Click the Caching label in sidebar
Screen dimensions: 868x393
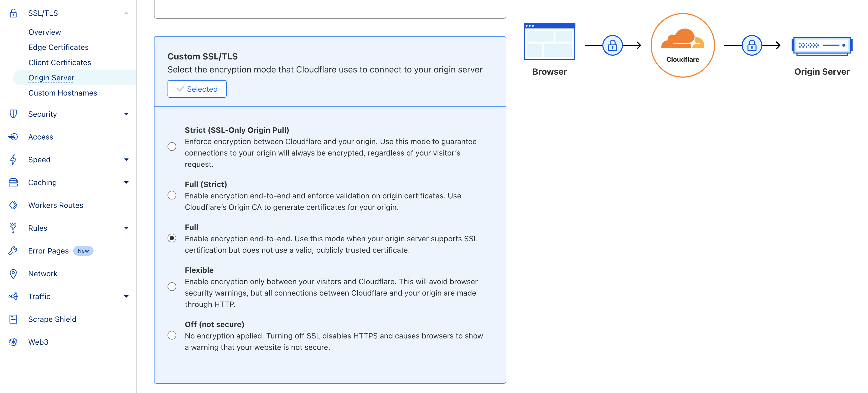point(43,182)
